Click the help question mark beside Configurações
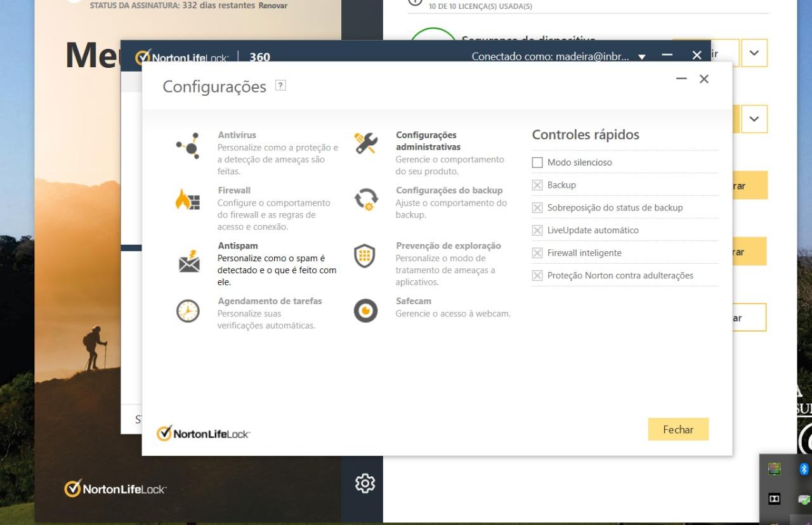This screenshot has width=812, height=525. [x=280, y=86]
